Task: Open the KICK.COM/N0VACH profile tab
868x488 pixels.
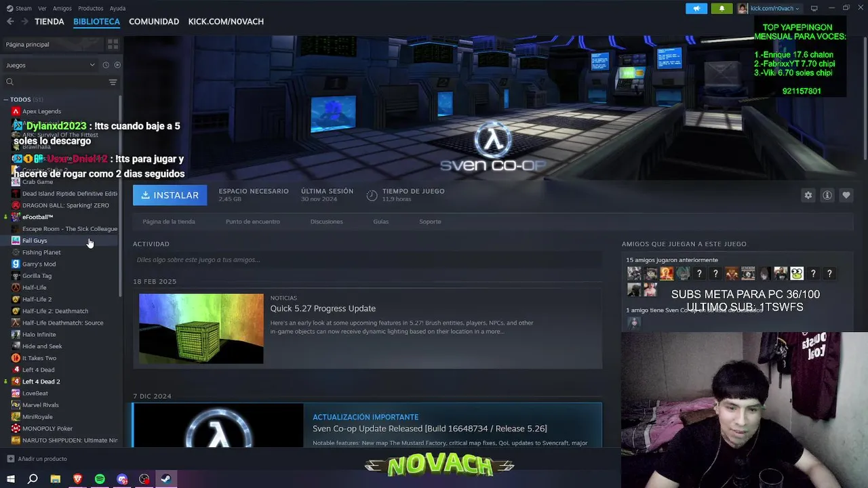Action: click(x=226, y=22)
